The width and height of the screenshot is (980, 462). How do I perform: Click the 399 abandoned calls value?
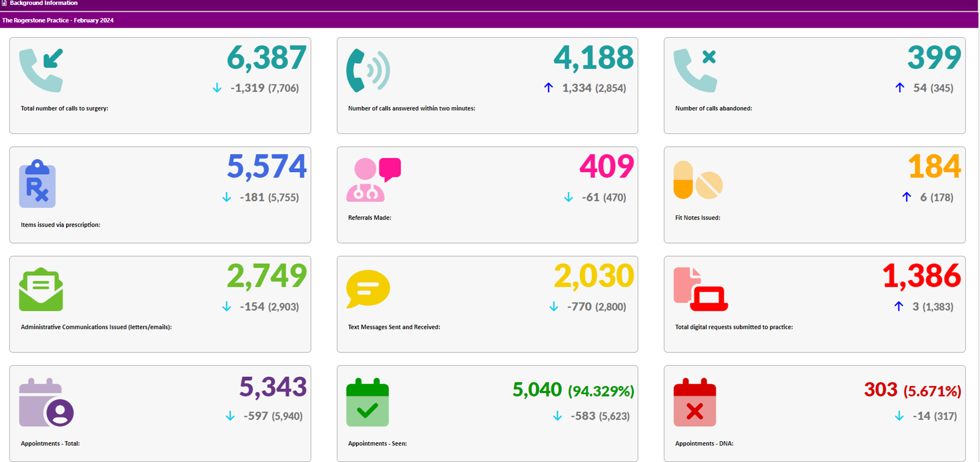pyautogui.click(x=934, y=58)
